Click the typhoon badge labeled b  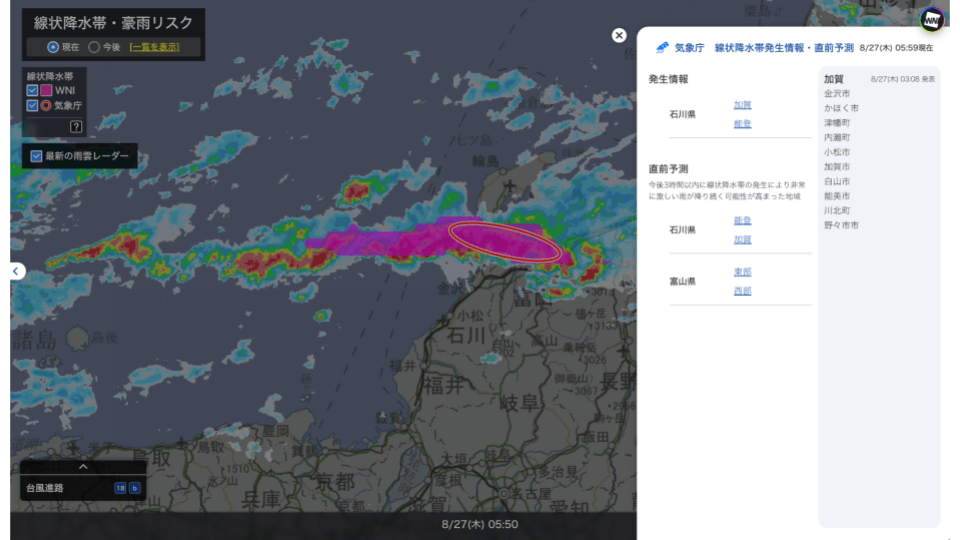click(135, 488)
